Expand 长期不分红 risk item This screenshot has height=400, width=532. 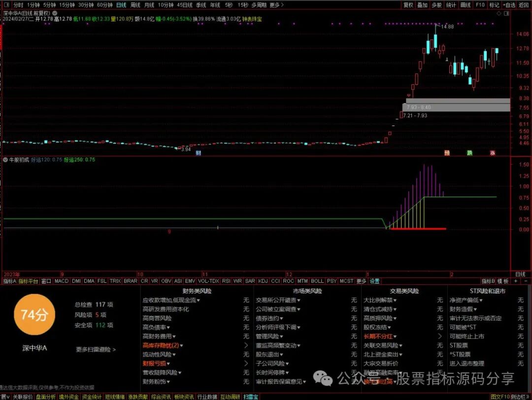[380, 336]
